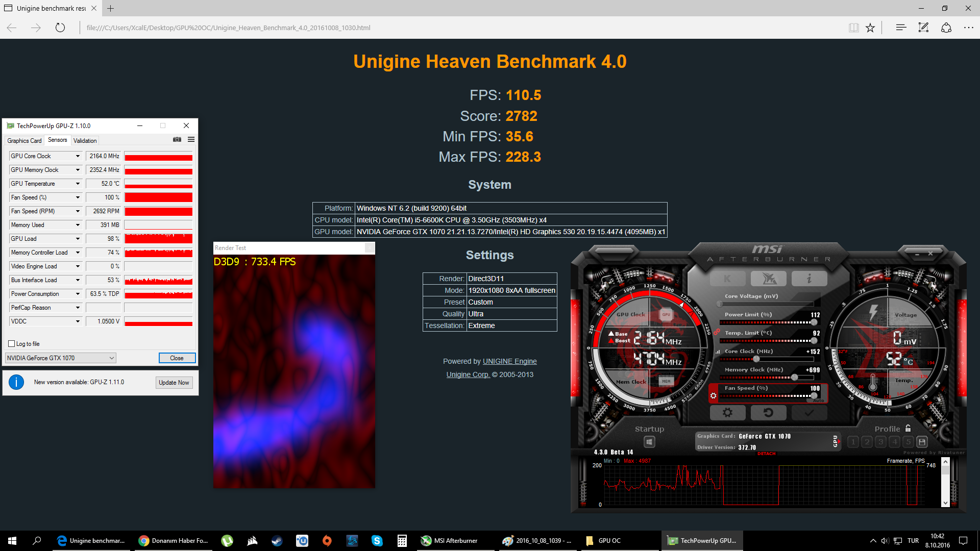
Task: Switch to GPU-Z Sensors tab
Action: (x=57, y=140)
